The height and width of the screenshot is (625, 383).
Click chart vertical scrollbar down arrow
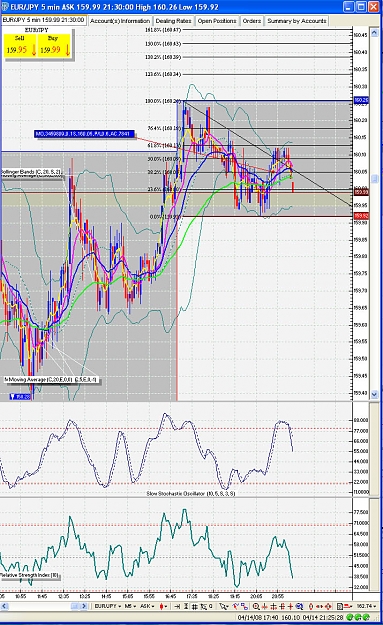[x=375, y=395]
